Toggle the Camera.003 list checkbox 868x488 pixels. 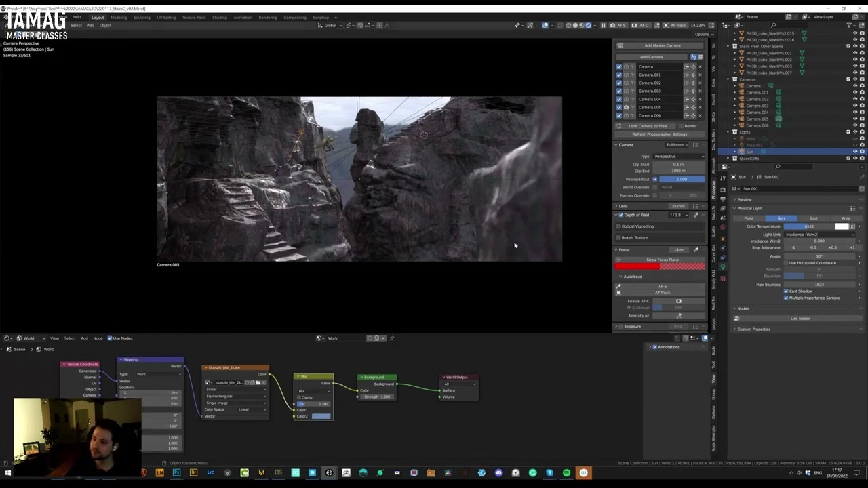click(619, 91)
